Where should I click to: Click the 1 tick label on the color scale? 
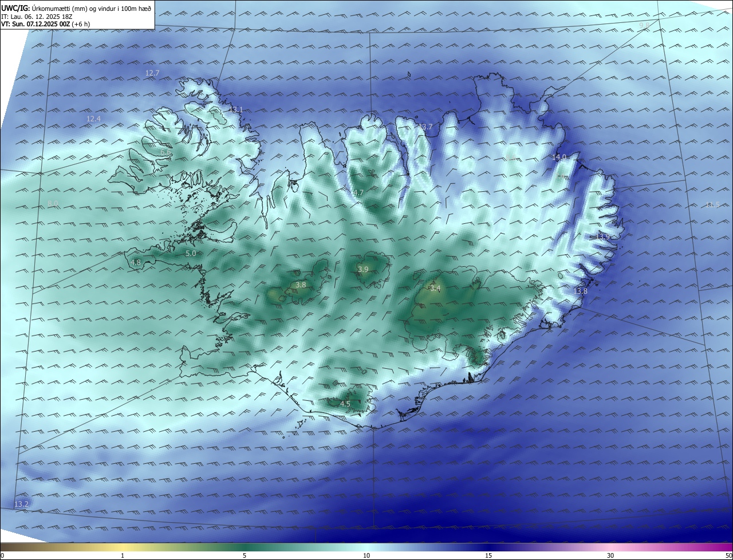pyautogui.click(x=123, y=555)
